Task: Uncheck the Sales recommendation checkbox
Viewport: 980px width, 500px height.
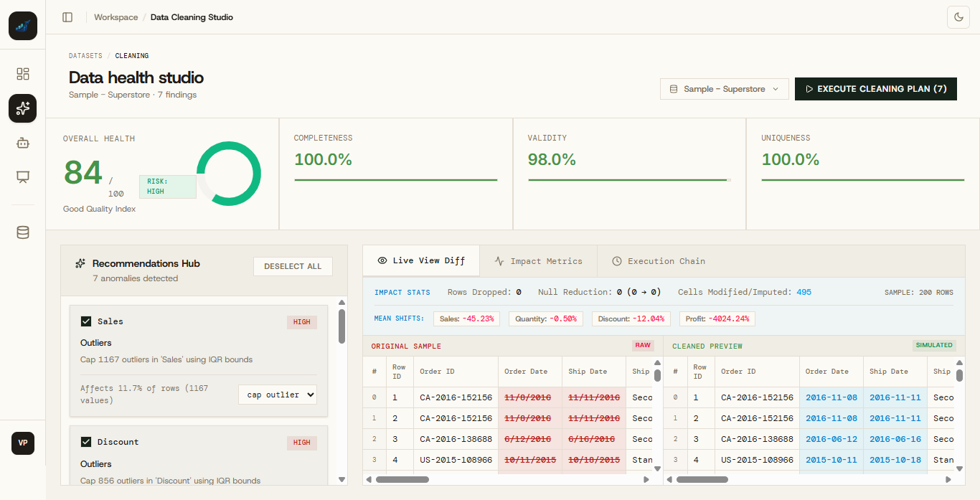Action: click(86, 321)
